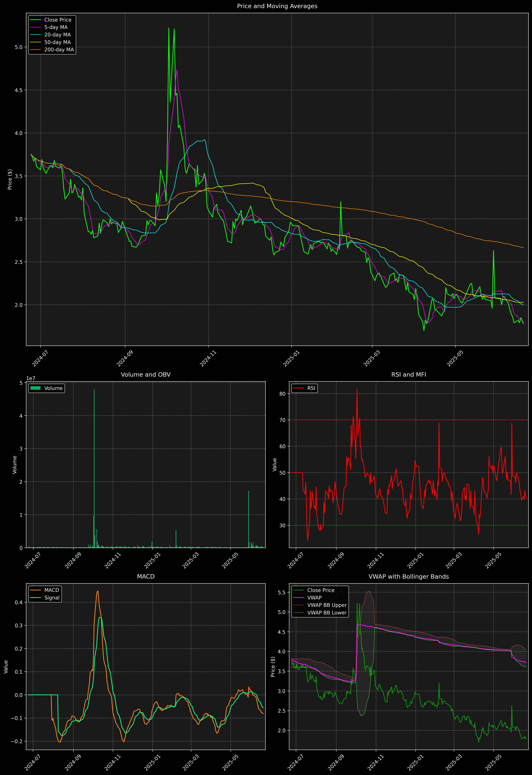Viewport: 532px width, 775px height.
Task: Click the "Price and Moving Averages" chart title
Action: coord(277,6)
